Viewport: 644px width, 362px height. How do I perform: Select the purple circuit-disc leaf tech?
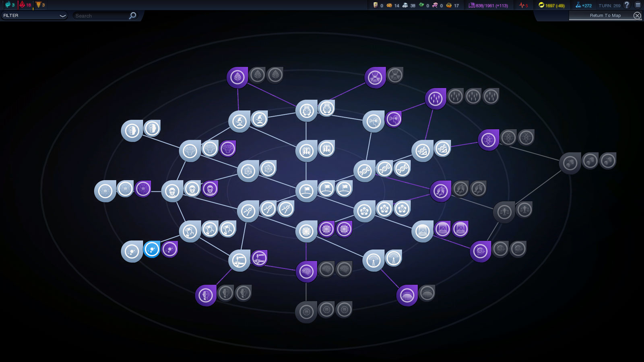(143, 189)
